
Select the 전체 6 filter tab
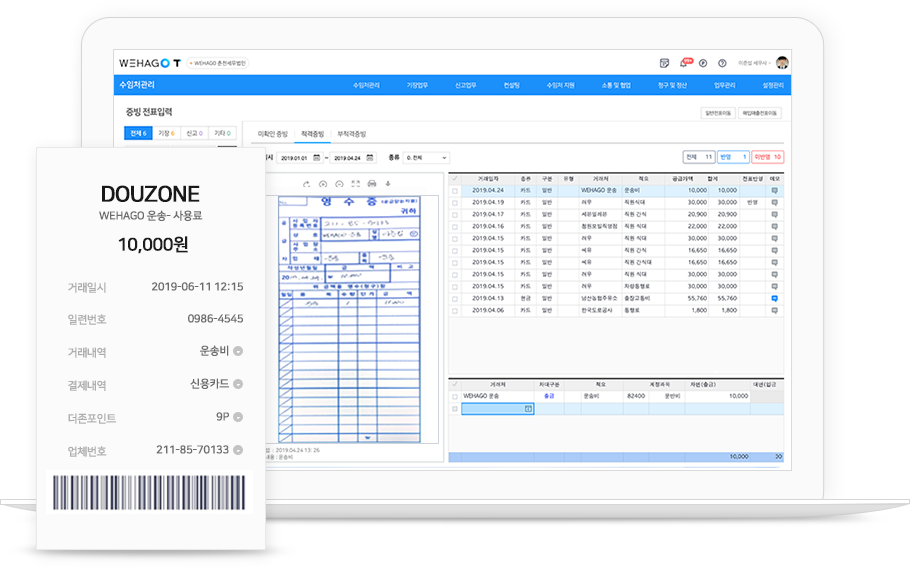click(x=138, y=133)
